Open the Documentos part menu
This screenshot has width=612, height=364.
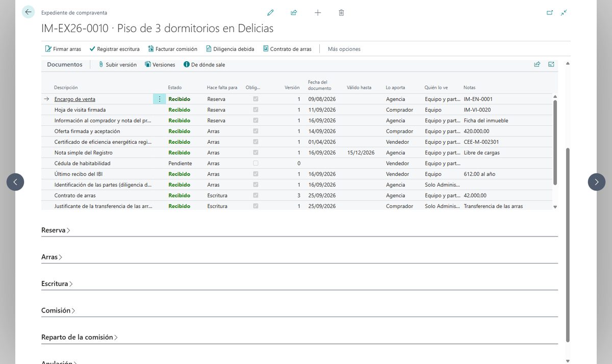tap(64, 65)
